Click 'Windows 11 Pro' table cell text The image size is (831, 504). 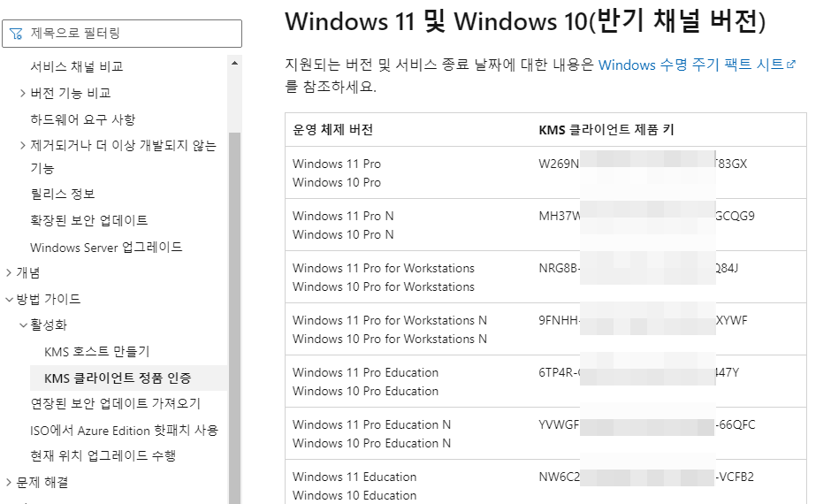(337, 164)
